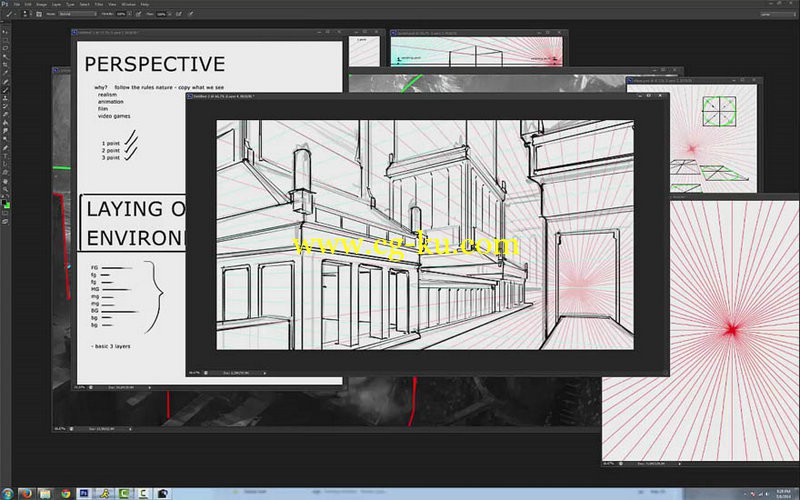Open the Layer menu
The image size is (800, 500).
[56, 4]
